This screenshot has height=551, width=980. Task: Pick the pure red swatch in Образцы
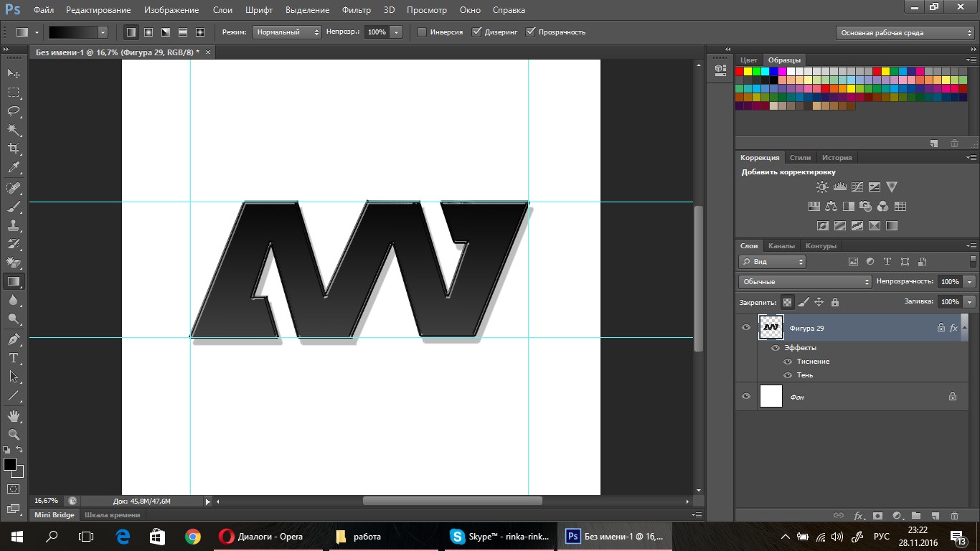coord(740,71)
